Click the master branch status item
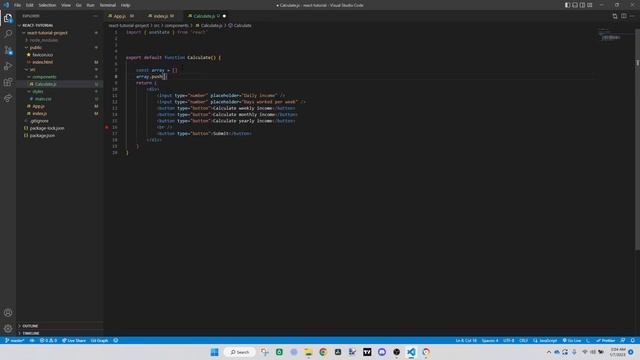640x360 pixels. tap(15, 340)
